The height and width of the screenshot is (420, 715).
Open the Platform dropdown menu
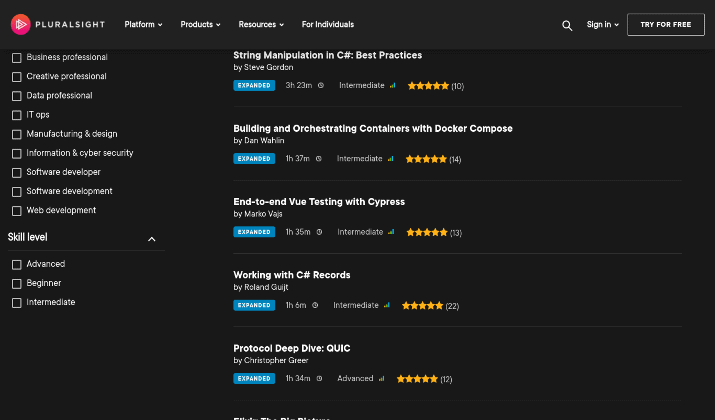pos(143,25)
